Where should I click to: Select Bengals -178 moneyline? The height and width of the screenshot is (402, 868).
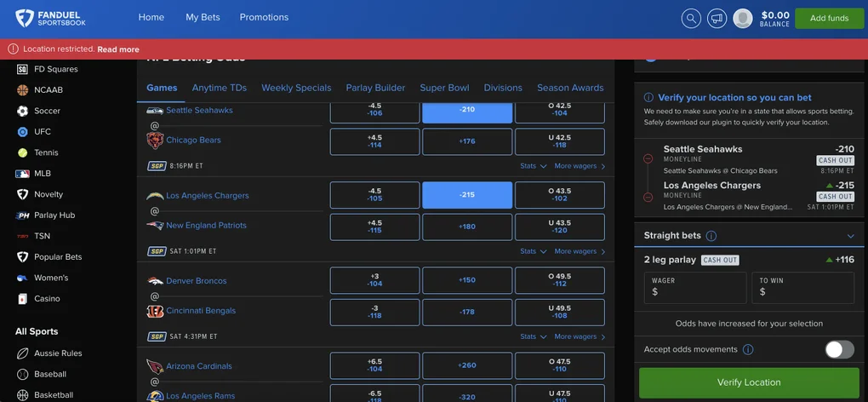coord(467,313)
